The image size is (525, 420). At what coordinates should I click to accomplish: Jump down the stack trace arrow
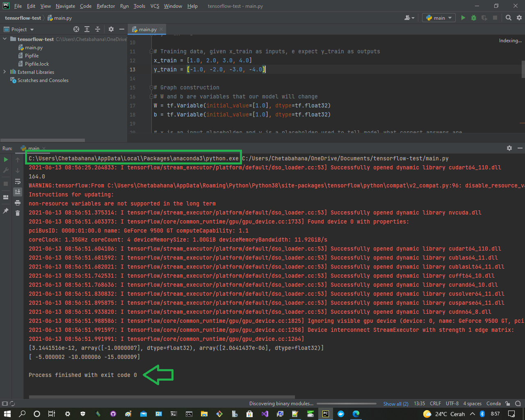click(x=18, y=170)
